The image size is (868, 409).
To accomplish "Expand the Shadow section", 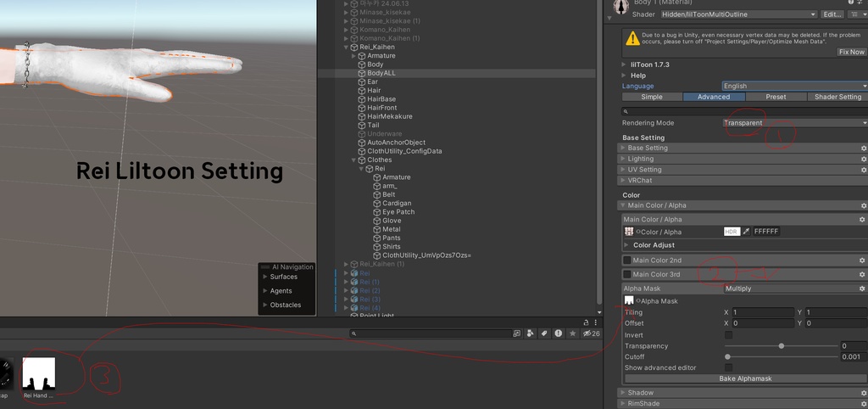I will (x=623, y=393).
